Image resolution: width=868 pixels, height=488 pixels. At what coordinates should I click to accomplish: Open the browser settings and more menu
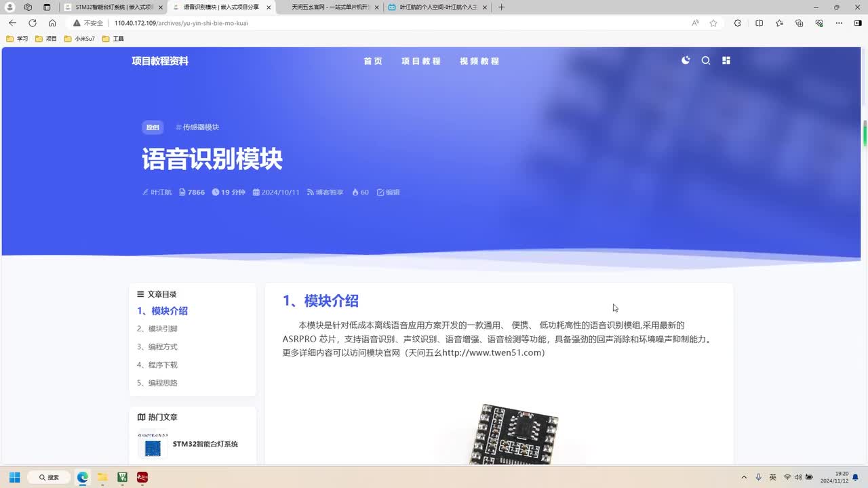coord(840,23)
